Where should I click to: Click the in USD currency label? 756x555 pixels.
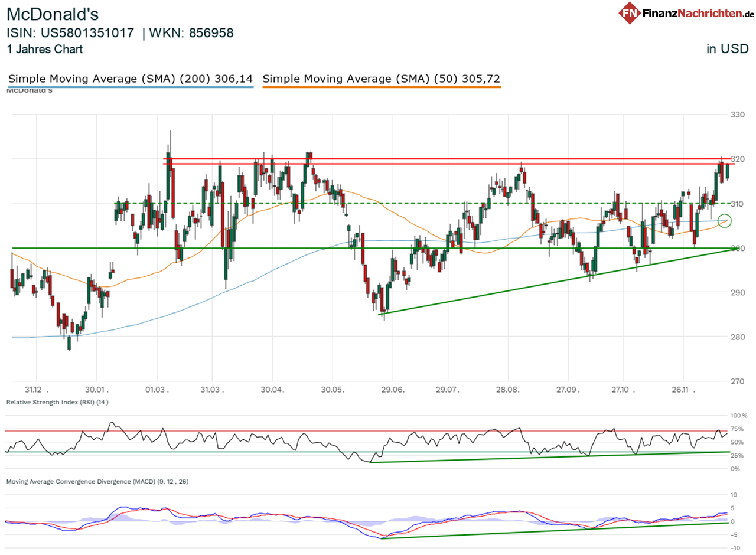tap(726, 49)
